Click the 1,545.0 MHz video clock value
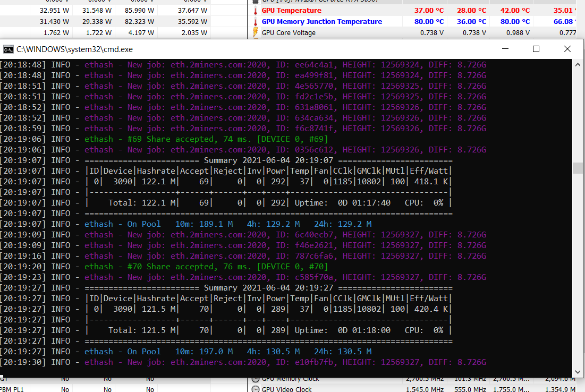585x392 pixels. click(425, 389)
